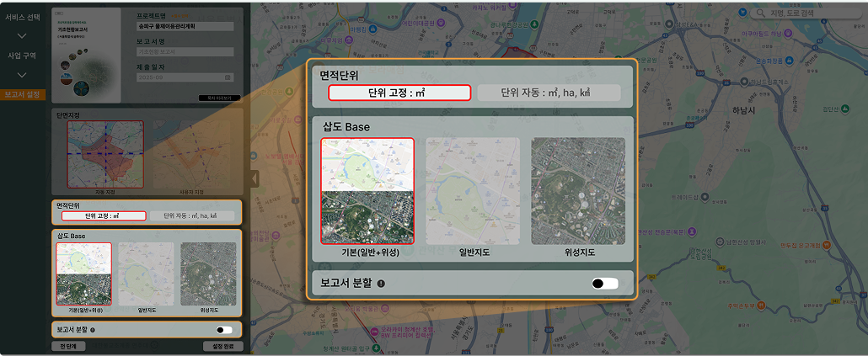
Task: Pick 일반지도 base map thumbnail in left panel
Action: coord(146,274)
